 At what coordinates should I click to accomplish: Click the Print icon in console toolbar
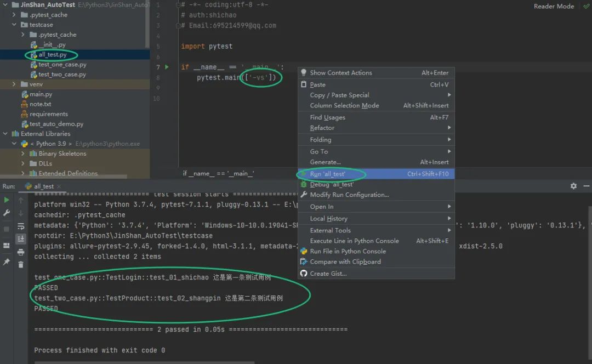[21, 252]
